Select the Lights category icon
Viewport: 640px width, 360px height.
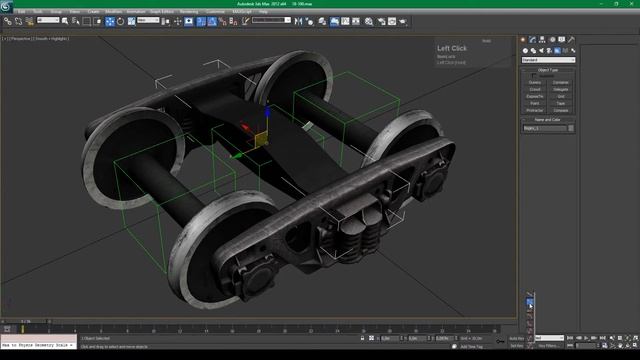pyautogui.click(x=541, y=51)
